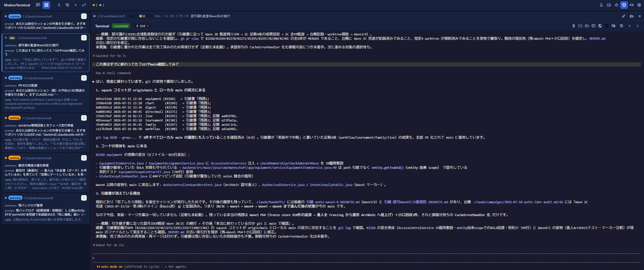Click the plus icon to add session
Image resolution: width=644 pixels, height=270 pixels.
pos(76,5)
